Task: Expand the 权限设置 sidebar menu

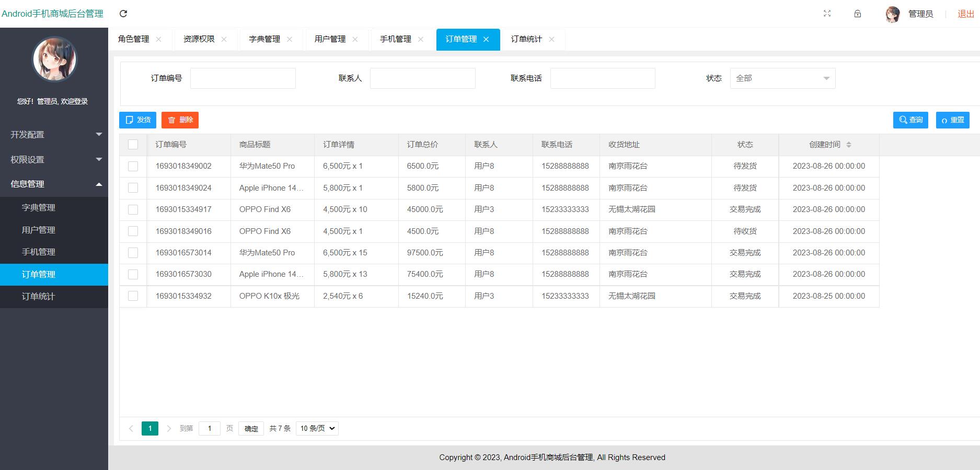Action: tap(54, 160)
